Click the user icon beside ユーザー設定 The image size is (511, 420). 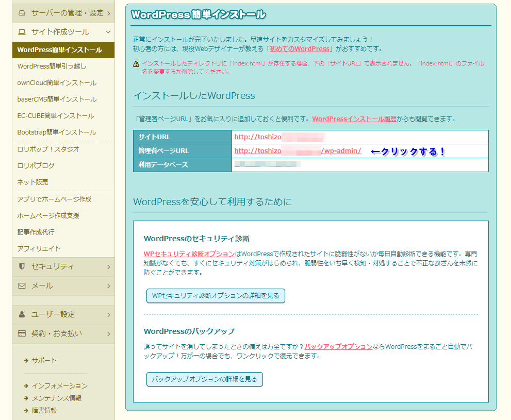22,314
